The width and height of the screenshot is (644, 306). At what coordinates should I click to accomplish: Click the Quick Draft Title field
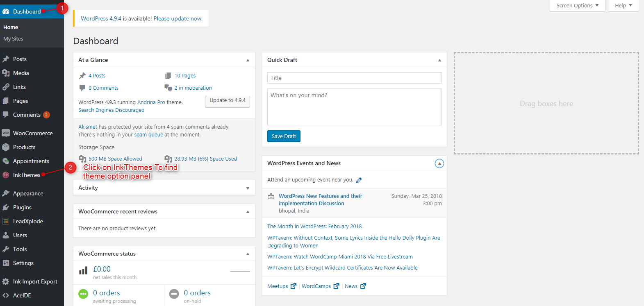pyautogui.click(x=355, y=78)
